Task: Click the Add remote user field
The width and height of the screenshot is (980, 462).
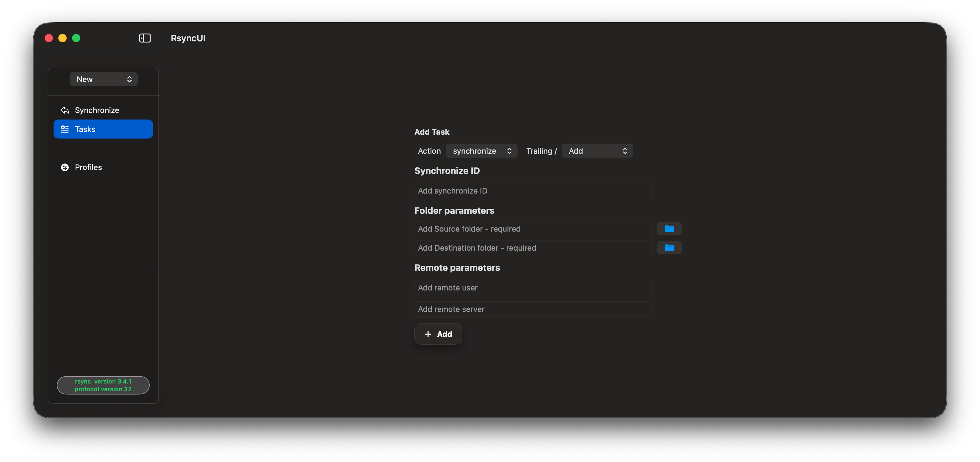Action: click(x=533, y=288)
